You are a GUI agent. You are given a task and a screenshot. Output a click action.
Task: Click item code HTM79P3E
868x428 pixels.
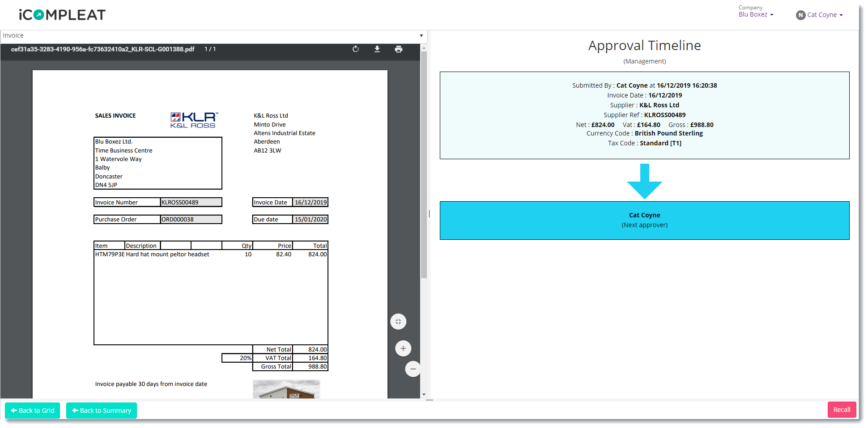click(x=110, y=254)
